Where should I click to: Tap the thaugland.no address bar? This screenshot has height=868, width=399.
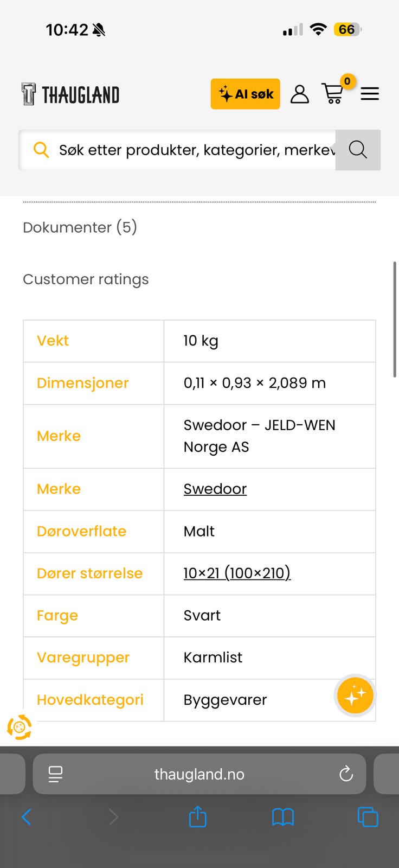[x=200, y=774]
